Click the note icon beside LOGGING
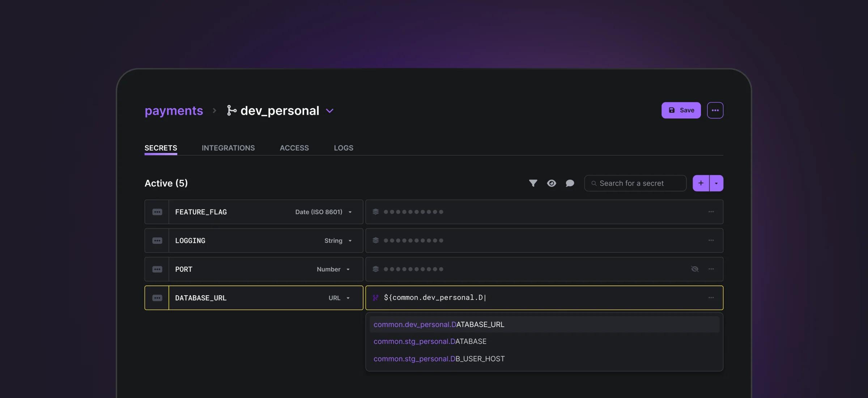The height and width of the screenshot is (398, 868). click(157, 241)
